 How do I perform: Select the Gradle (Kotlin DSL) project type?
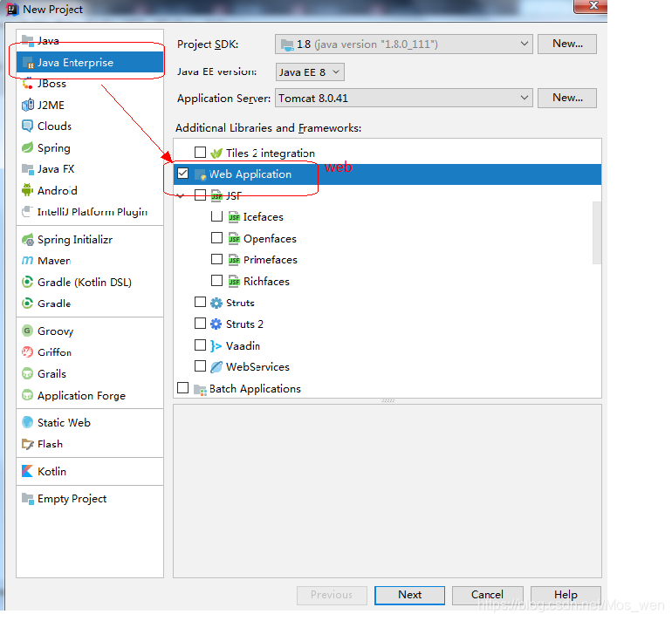pyautogui.click(x=90, y=282)
